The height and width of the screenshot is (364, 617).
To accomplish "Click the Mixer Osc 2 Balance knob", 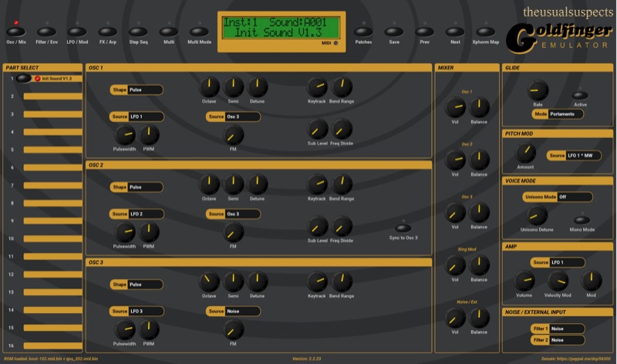I will point(479,160).
